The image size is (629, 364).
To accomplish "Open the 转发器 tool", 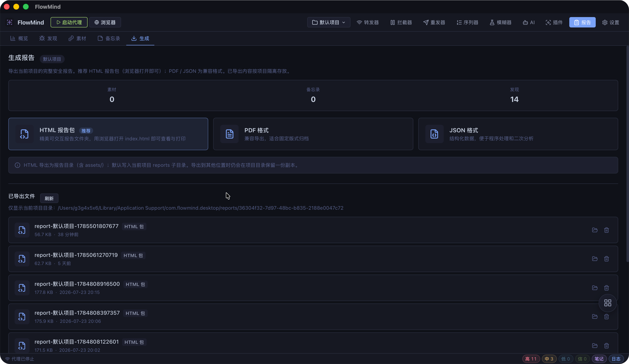I will pos(368,22).
